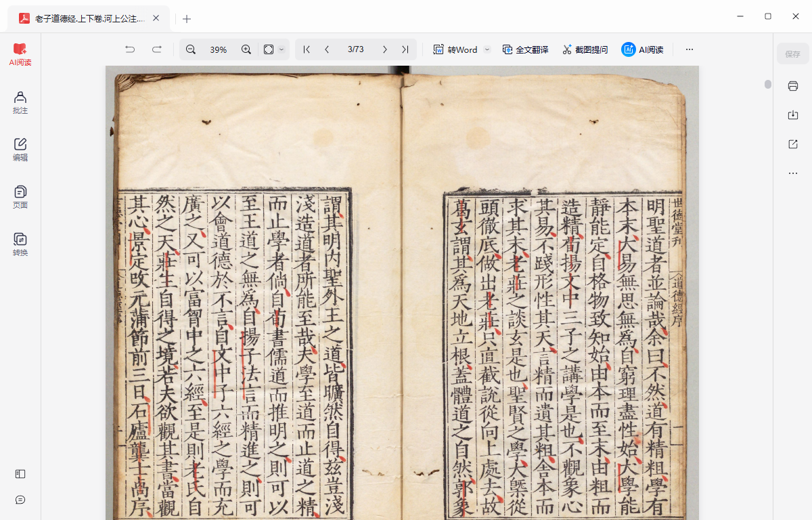Toggle the sidebar panel layout icon
Screen dimensions: 812x520
(x=20, y=474)
